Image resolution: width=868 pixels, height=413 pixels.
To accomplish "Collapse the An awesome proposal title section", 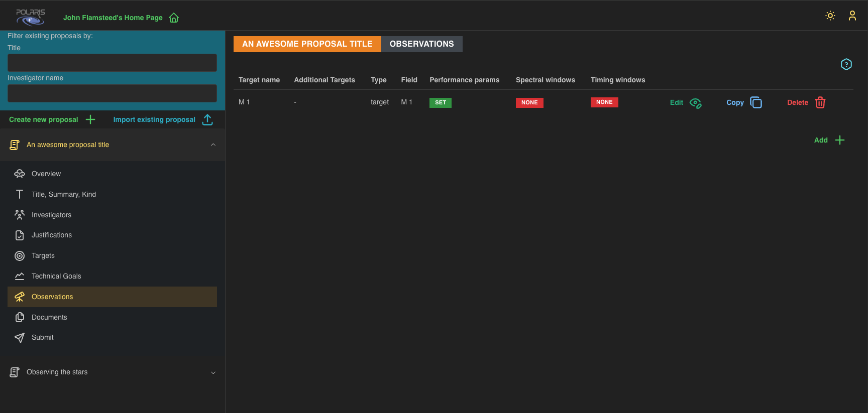I will [x=213, y=145].
